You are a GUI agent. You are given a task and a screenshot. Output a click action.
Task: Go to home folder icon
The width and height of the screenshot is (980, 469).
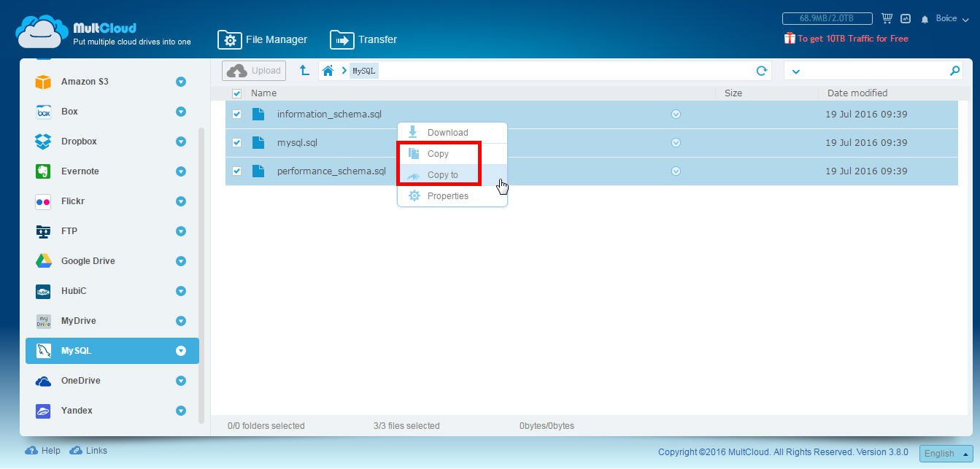coord(328,71)
